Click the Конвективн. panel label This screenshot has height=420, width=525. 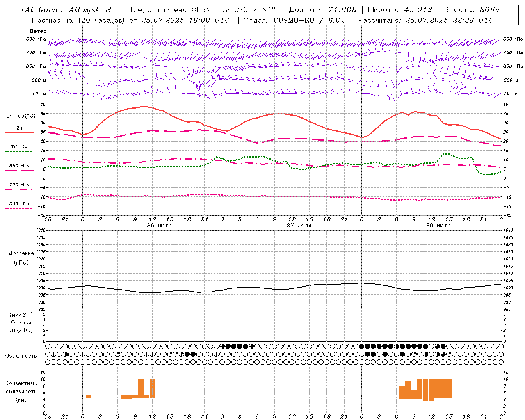21,383
